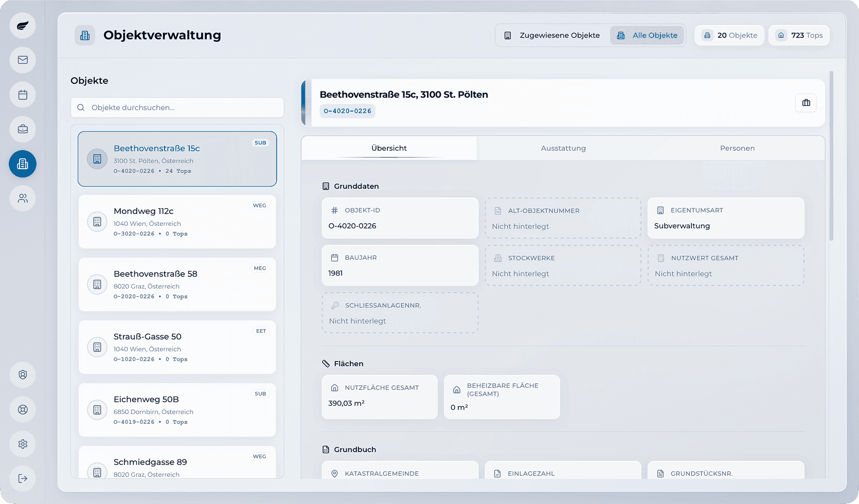Click the magnifier icon in search box

pos(81,107)
